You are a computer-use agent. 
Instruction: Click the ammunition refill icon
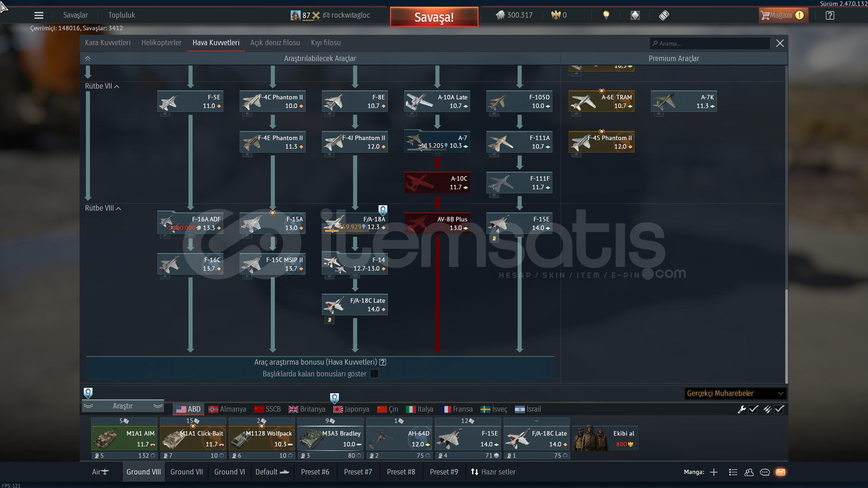tap(768, 409)
